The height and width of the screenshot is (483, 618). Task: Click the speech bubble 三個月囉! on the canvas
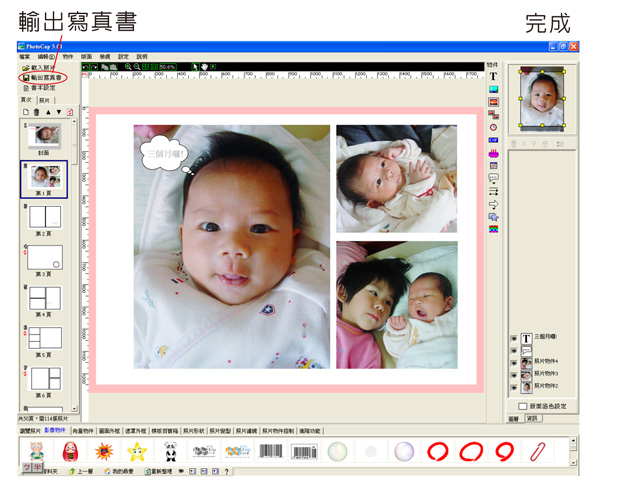click(x=165, y=154)
